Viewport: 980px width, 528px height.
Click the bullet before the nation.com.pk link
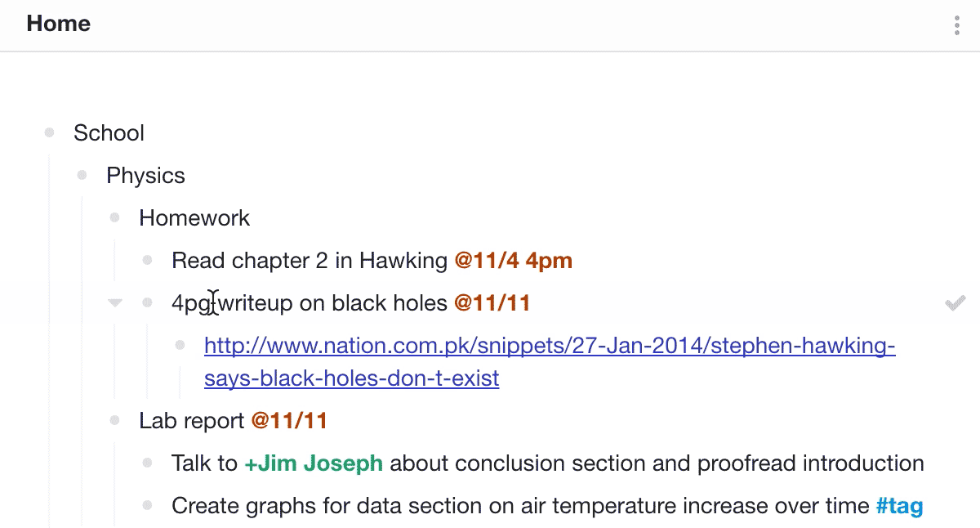180,346
